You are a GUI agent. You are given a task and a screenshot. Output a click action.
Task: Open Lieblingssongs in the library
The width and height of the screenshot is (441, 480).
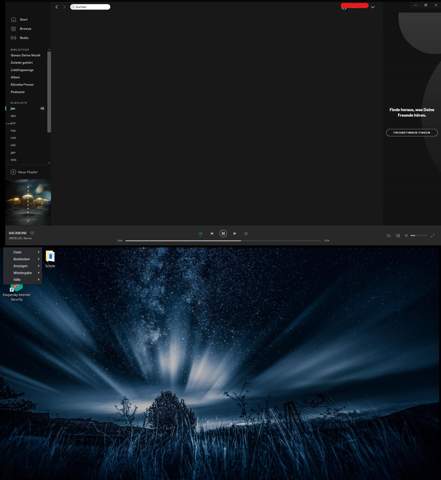tap(22, 70)
